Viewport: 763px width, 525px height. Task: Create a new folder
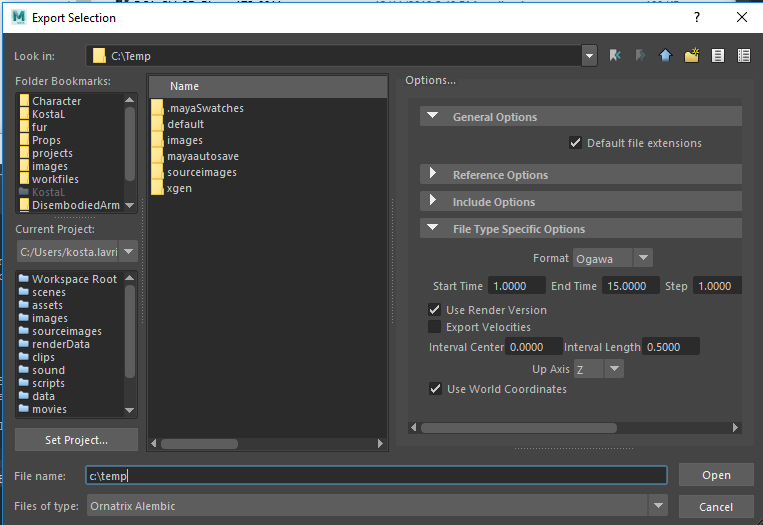691,56
